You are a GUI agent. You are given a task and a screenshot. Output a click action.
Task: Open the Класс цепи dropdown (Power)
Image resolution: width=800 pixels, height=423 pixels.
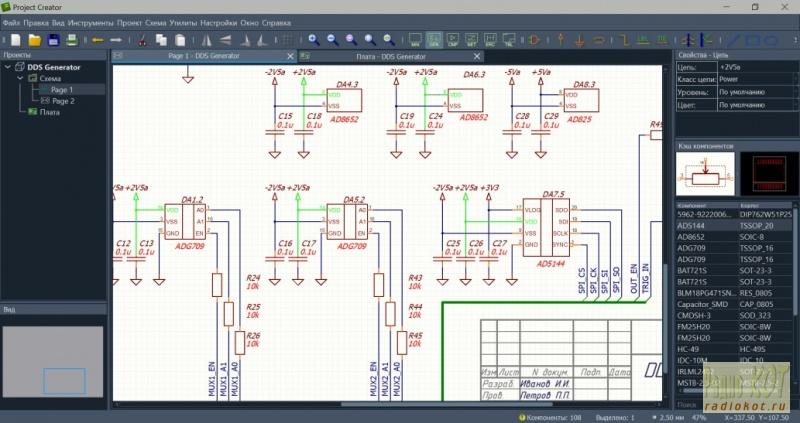(756, 78)
